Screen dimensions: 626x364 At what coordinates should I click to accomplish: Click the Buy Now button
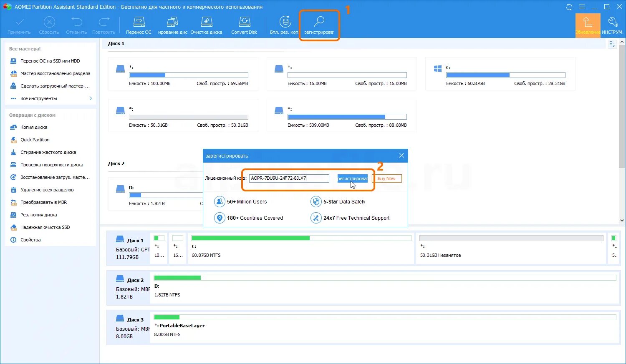click(386, 178)
